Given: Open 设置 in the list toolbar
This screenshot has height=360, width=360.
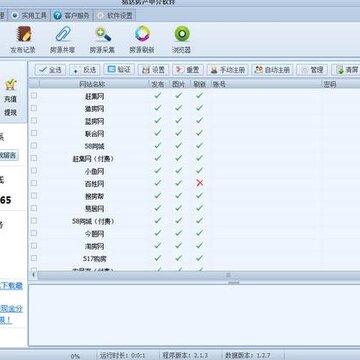Looking at the screenshot, I should tap(154, 70).
